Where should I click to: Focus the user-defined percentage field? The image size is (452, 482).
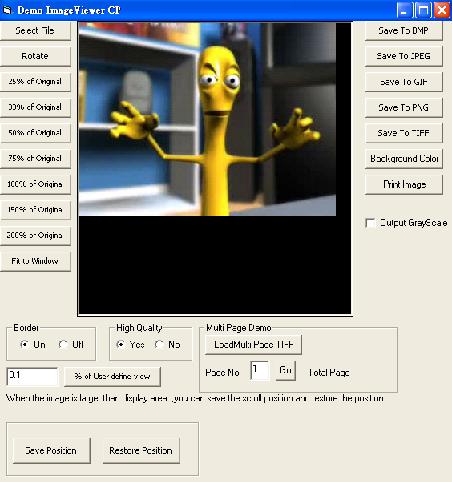click(32, 376)
